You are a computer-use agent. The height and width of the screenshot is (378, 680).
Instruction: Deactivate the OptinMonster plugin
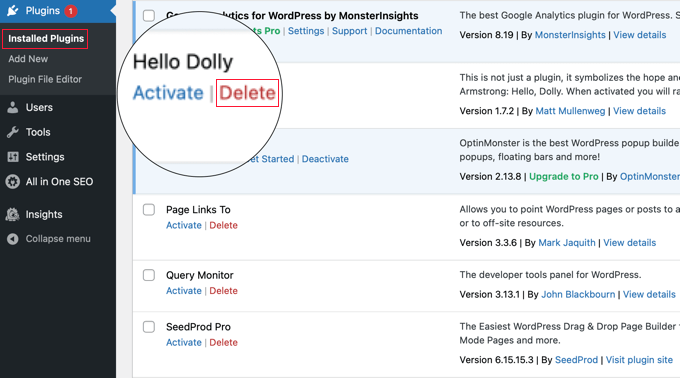tap(325, 159)
